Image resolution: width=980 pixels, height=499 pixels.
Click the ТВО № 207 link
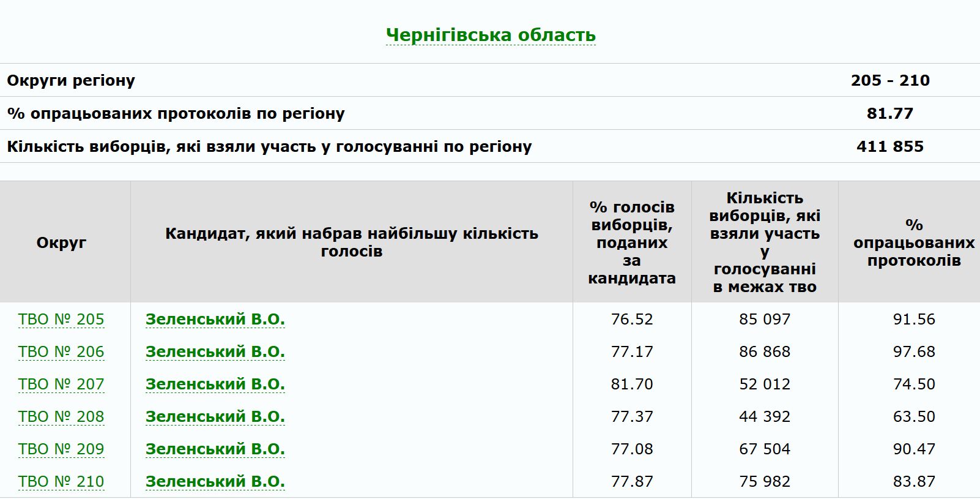pos(61,385)
